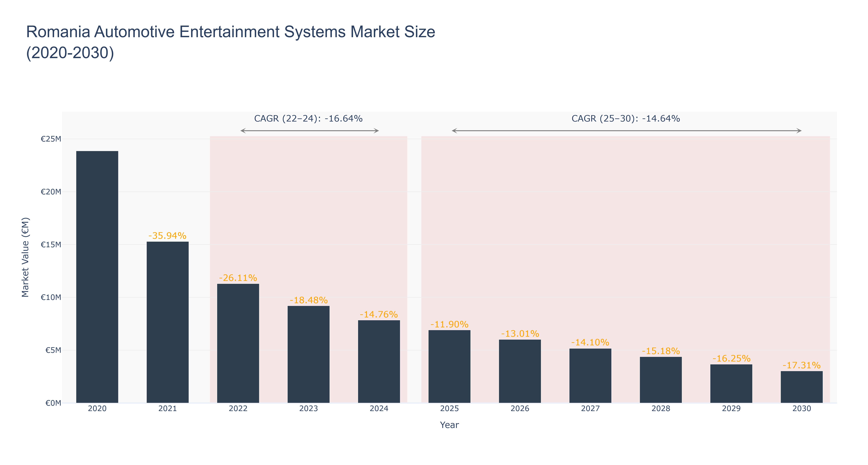The width and height of the screenshot is (868, 465).
Task: Click the 2020 market value bar
Action: coord(97,277)
